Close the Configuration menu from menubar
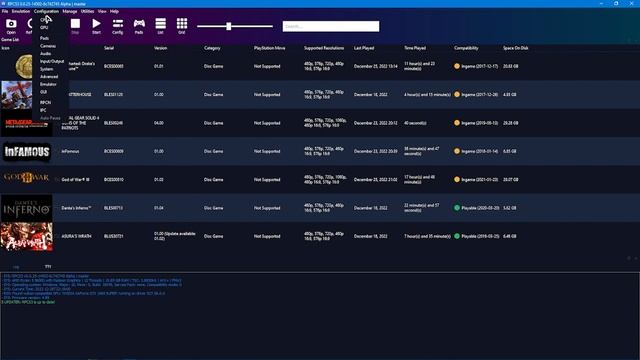 (x=46, y=11)
